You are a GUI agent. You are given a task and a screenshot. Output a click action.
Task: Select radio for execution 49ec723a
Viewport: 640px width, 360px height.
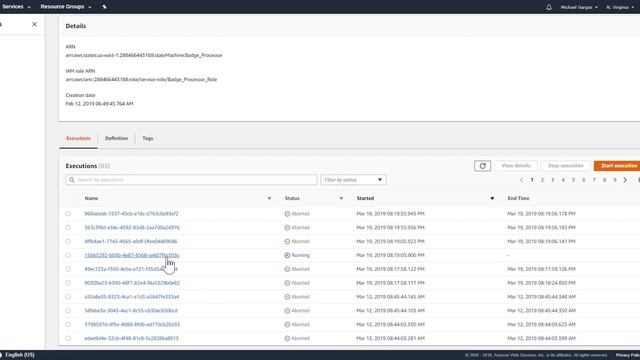click(x=68, y=269)
